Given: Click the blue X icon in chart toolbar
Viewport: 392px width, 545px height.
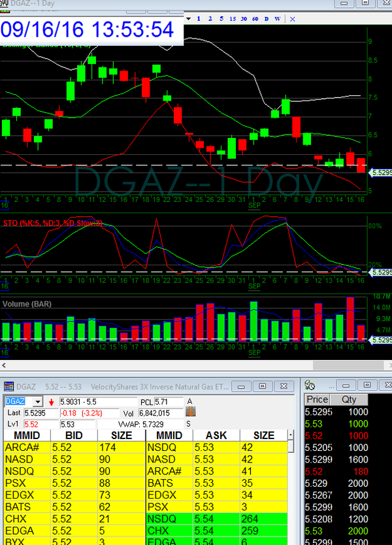Looking at the screenshot, I should click(x=292, y=19).
